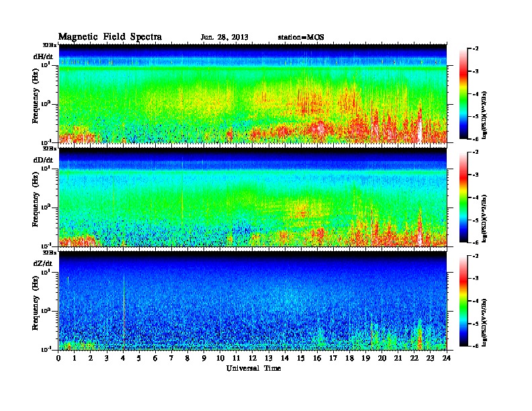This screenshot has width=532, height=411.
Task: Click hour tick label 22
Action: pyautogui.click(x=414, y=359)
